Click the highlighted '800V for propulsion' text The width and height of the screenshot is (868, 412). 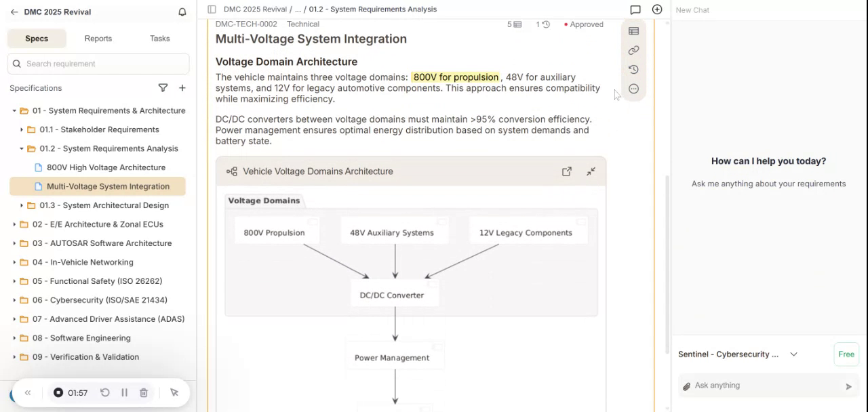(455, 77)
